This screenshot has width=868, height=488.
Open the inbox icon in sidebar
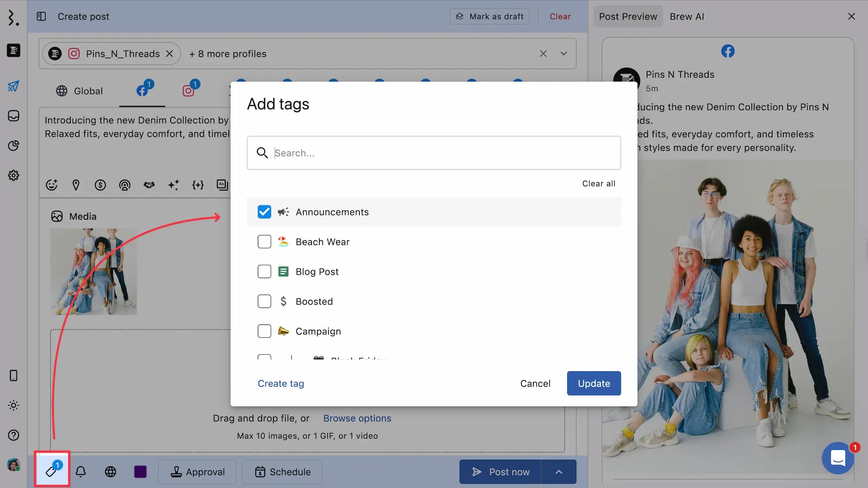(x=13, y=116)
